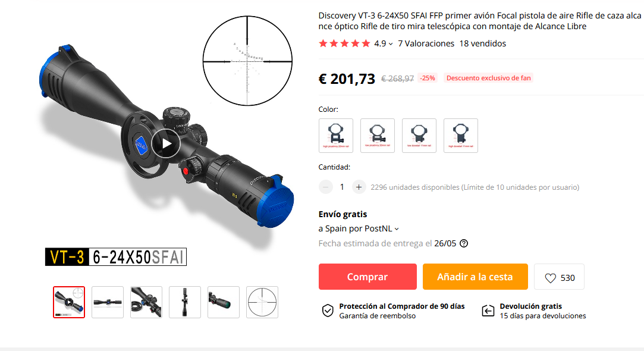This screenshot has height=351, width=644.
Task: Select the second side-view scope thumbnail
Action: [108, 302]
